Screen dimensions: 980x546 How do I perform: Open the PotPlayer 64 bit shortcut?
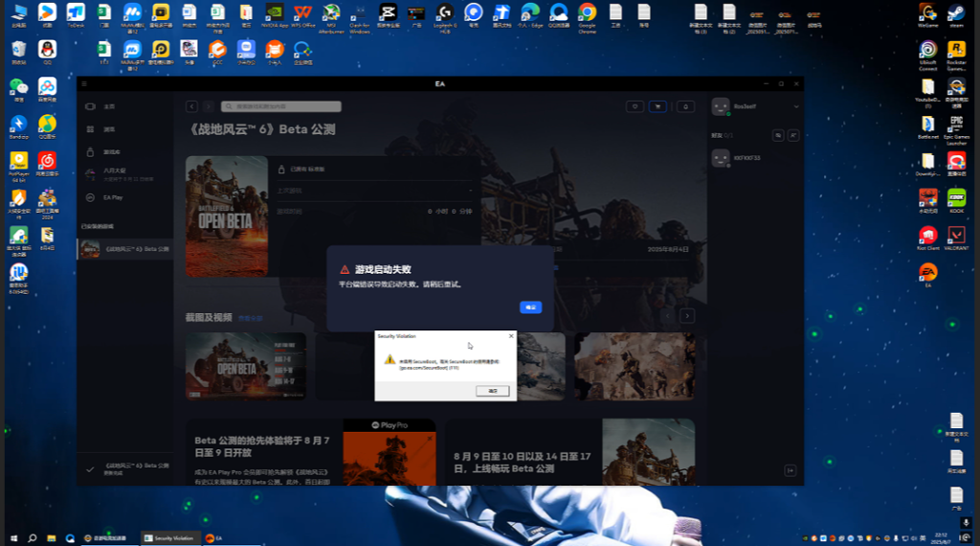pyautogui.click(x=19, y=167)
